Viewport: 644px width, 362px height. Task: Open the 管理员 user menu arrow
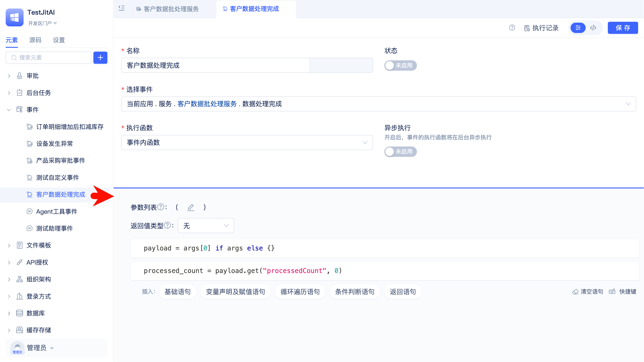point(52,348)
